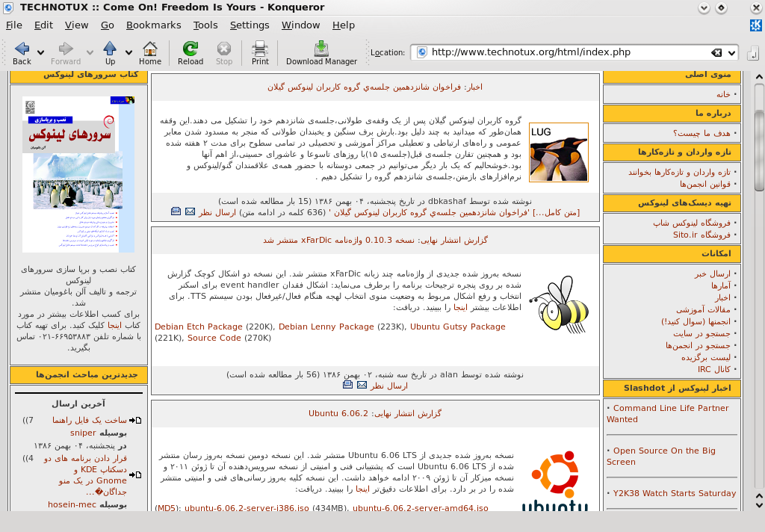The image size is (765, 532).
Task: Open the Ubuntu Gutsy Package link
Action: coord(458,327)
